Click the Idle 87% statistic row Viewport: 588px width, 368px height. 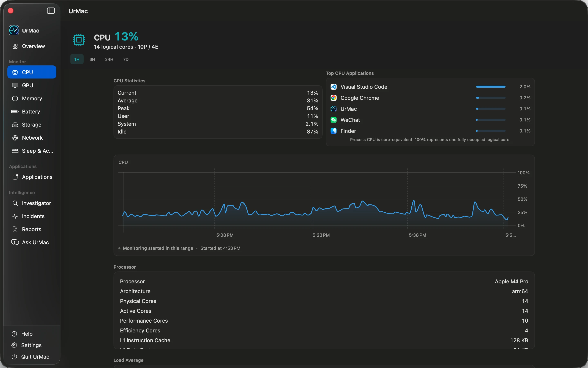[218, 132]
